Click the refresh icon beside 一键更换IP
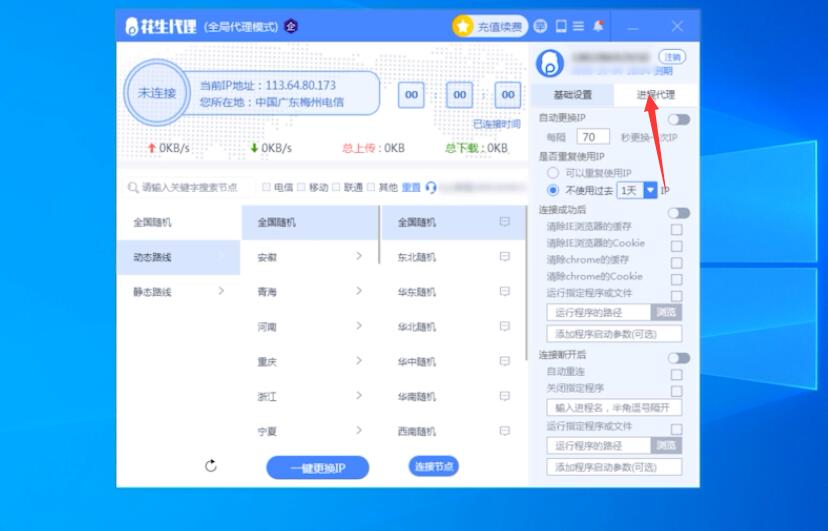The width and height of the screenshot is (828, 531). [211, 466]
